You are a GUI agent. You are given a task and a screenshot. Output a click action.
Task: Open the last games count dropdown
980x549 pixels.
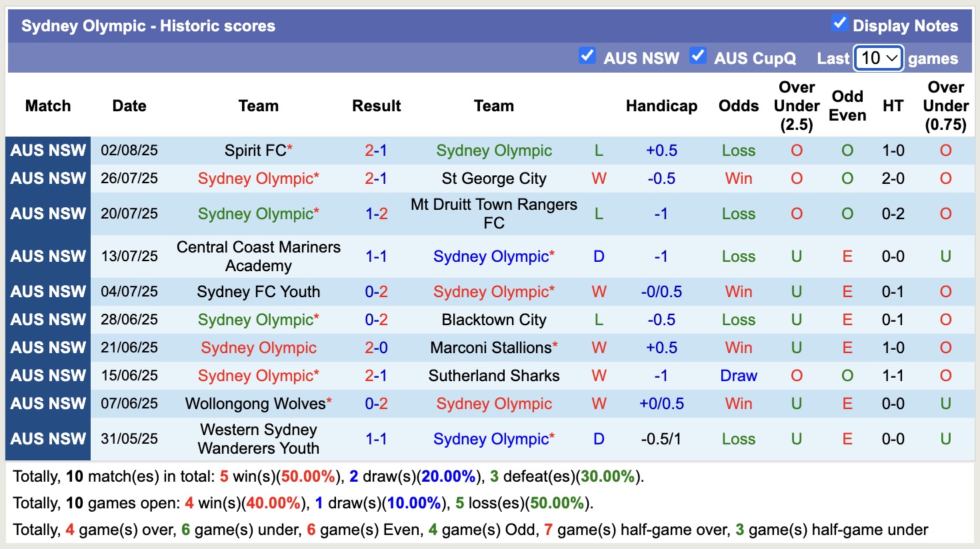coord(878,59)
